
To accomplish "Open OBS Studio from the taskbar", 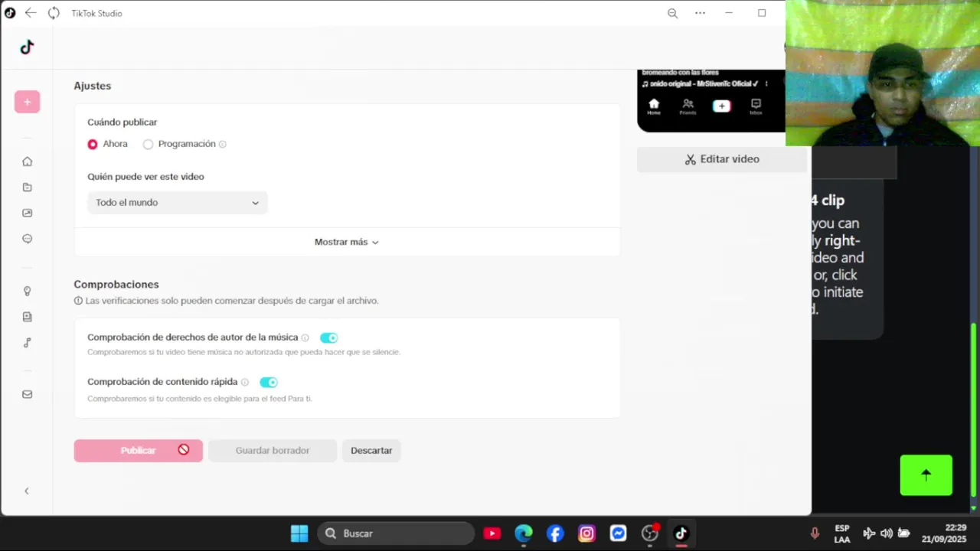I will 650,533.
